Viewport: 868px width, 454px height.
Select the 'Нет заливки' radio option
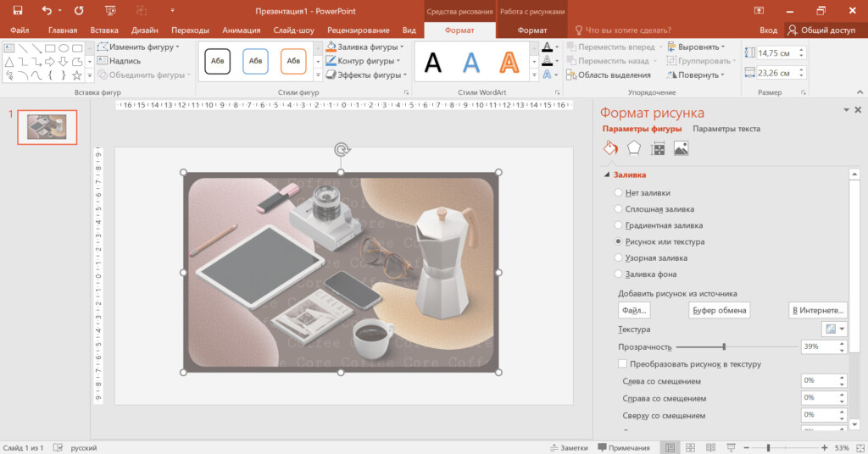click(x=618, y=193)
